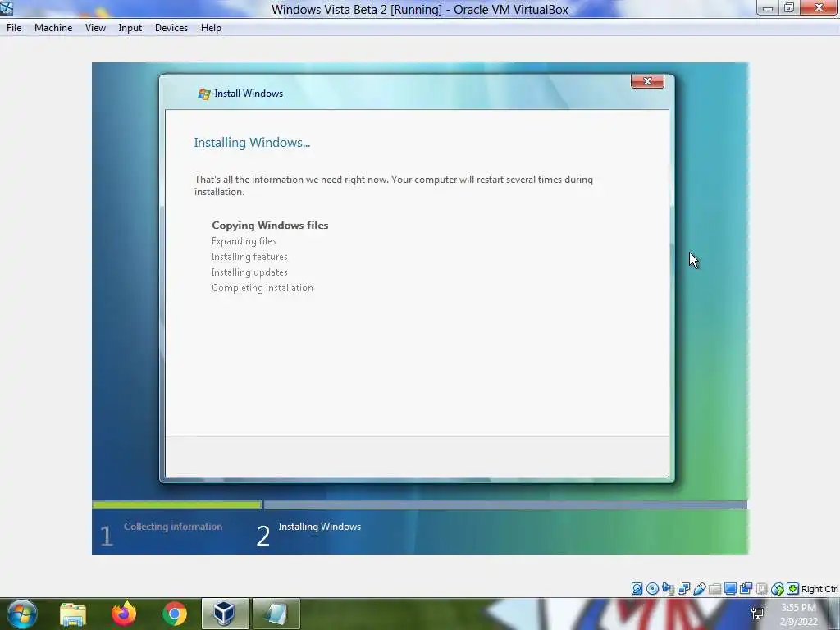This screenshot has height=630, width=840.
Task: Switch to VirtualBox taskbar button
Action: pos(225,614)
